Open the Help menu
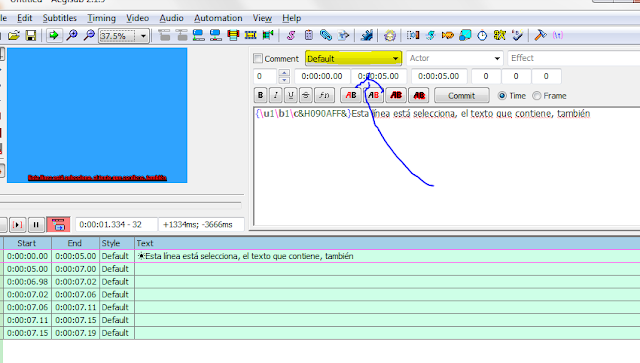 (291, 18)
